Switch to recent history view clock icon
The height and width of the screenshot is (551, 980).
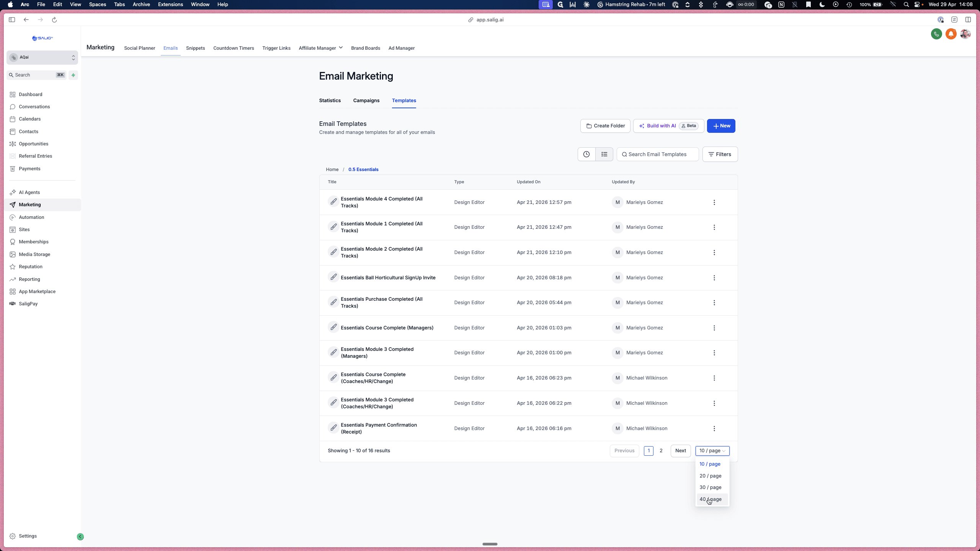[x=586, y=154]
